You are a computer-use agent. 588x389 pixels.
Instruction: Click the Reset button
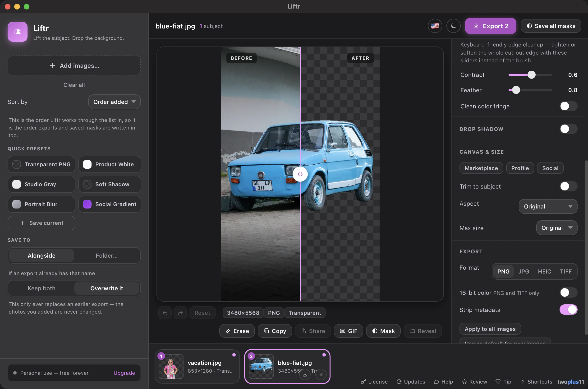202,313
